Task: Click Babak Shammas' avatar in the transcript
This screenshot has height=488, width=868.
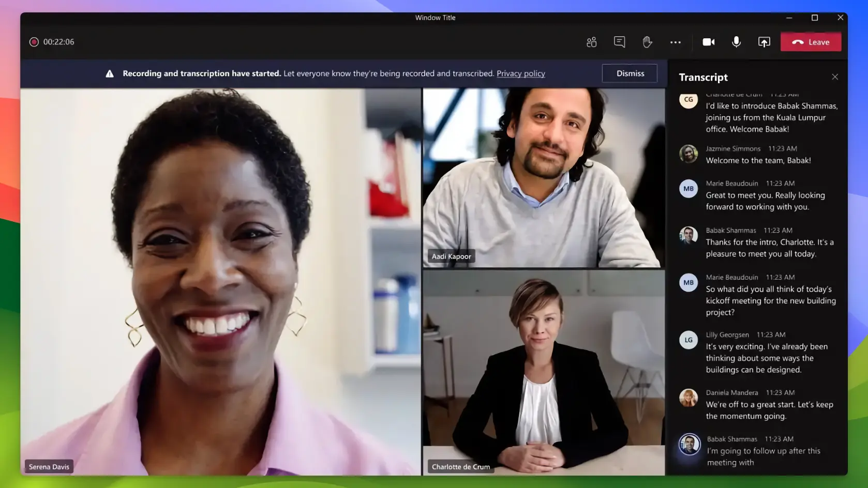Action: tap(689, 236)
